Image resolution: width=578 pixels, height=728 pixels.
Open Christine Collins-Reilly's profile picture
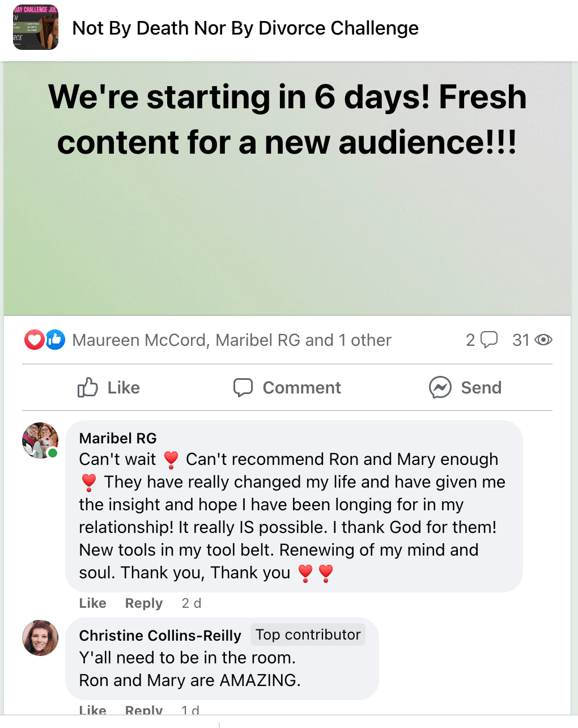[x=40, y=638]
